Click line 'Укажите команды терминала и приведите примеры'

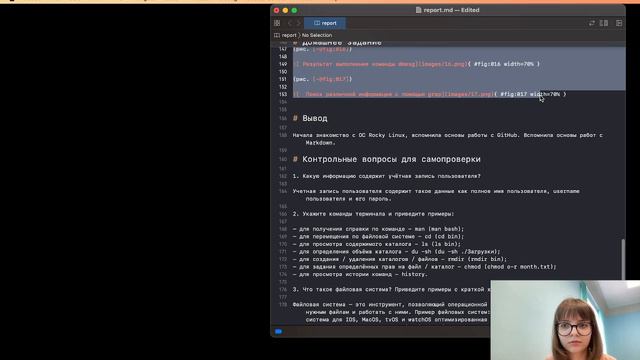tap(373, 214)
